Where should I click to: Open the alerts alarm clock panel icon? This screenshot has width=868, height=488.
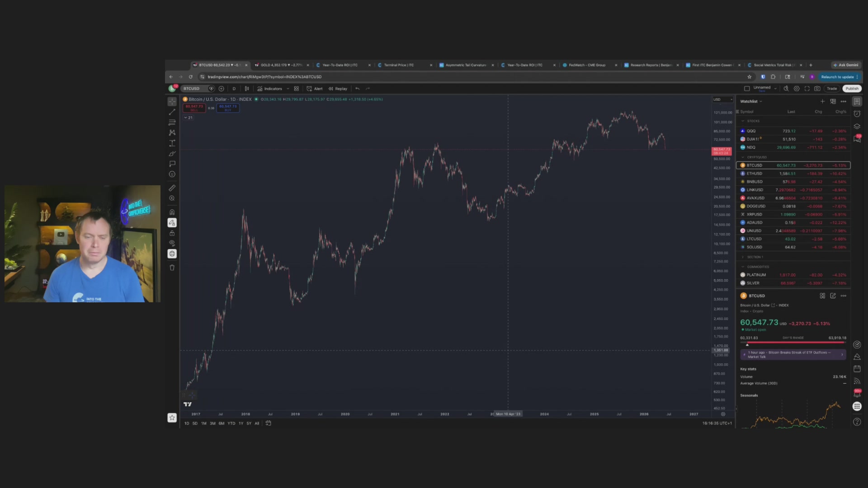pos(857,114)
